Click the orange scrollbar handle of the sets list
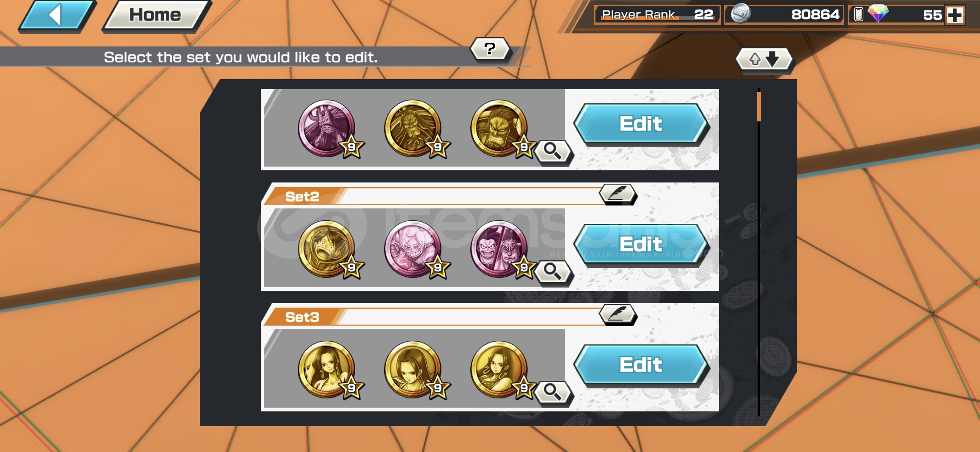Screen dimensions: 980x452 click(759, 107)
